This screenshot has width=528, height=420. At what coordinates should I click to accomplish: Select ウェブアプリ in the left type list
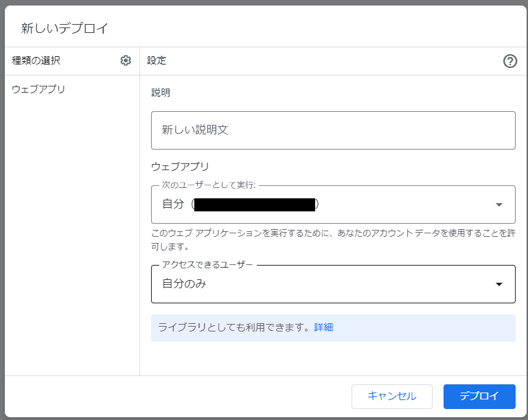tap(38, 89)
